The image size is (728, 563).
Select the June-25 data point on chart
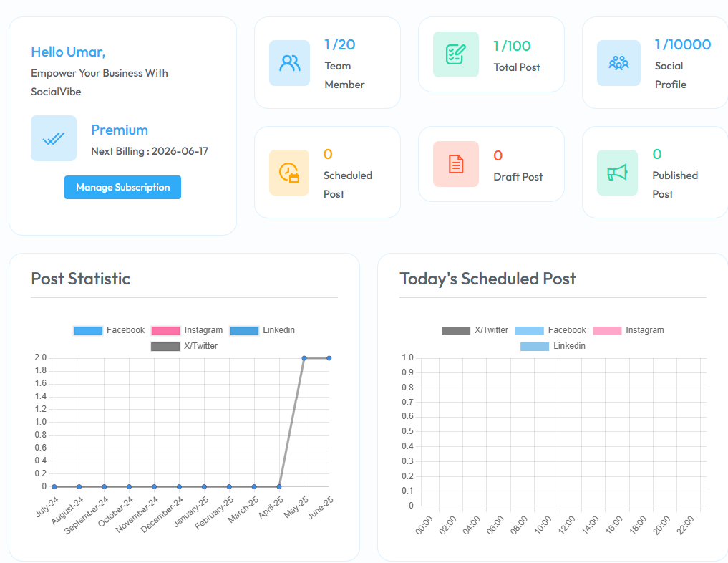[x=329, y=358]
